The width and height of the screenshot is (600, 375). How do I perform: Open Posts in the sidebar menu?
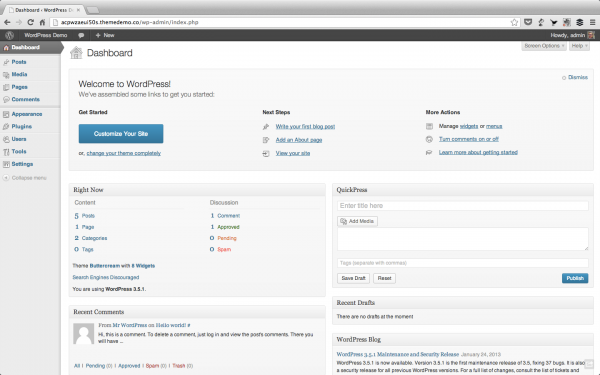19,62
